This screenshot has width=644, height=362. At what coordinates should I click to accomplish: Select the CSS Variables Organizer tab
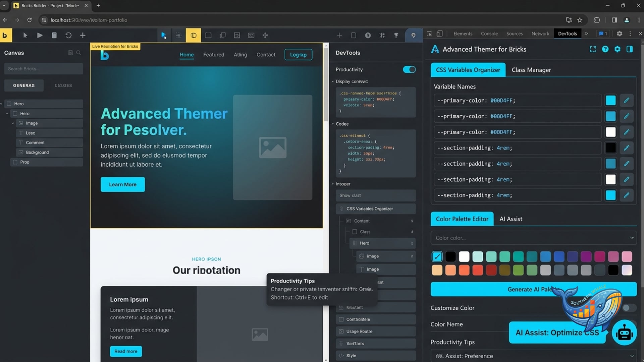coord(468,70)
